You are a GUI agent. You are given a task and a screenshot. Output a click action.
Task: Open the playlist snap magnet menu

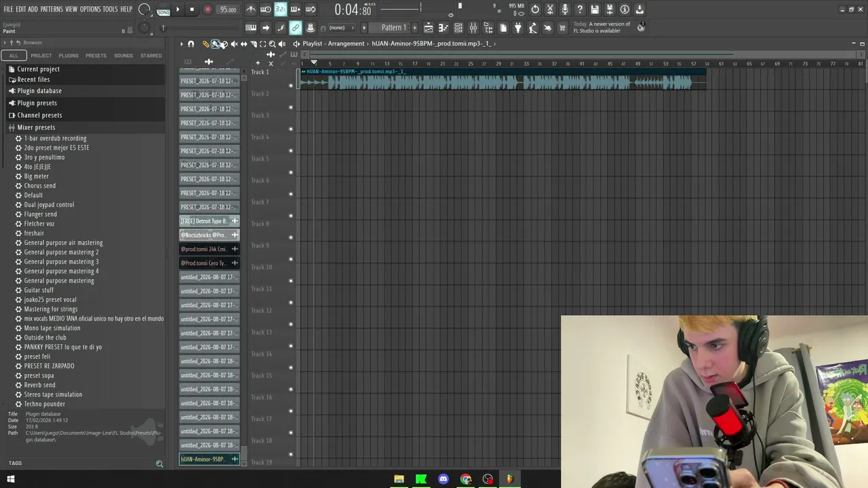point(191,44)
